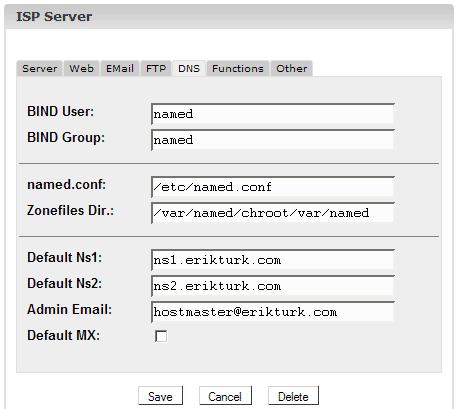Click the DNS tab
The height and width of the screenshot is (409, 457).
[189, 68]
